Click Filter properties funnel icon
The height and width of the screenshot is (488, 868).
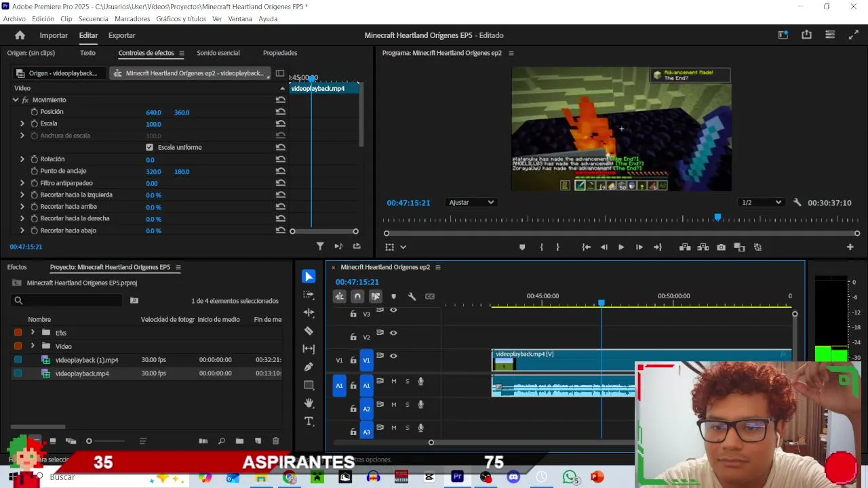[320, 246]
